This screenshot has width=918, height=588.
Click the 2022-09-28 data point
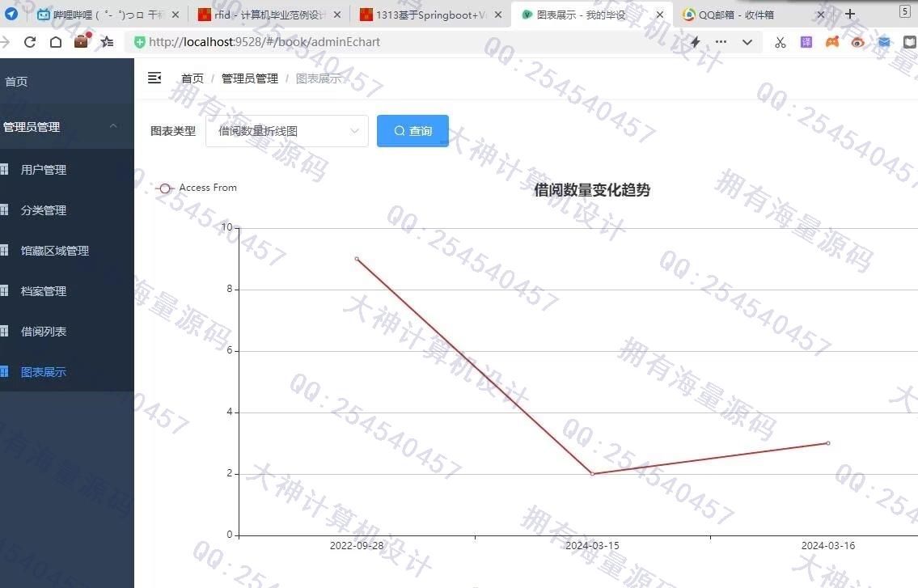(357, 259)
